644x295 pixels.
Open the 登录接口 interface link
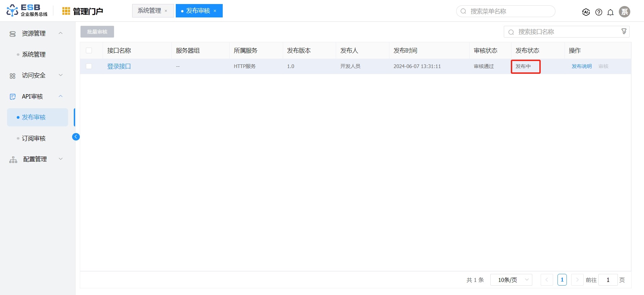click(119, 66)
